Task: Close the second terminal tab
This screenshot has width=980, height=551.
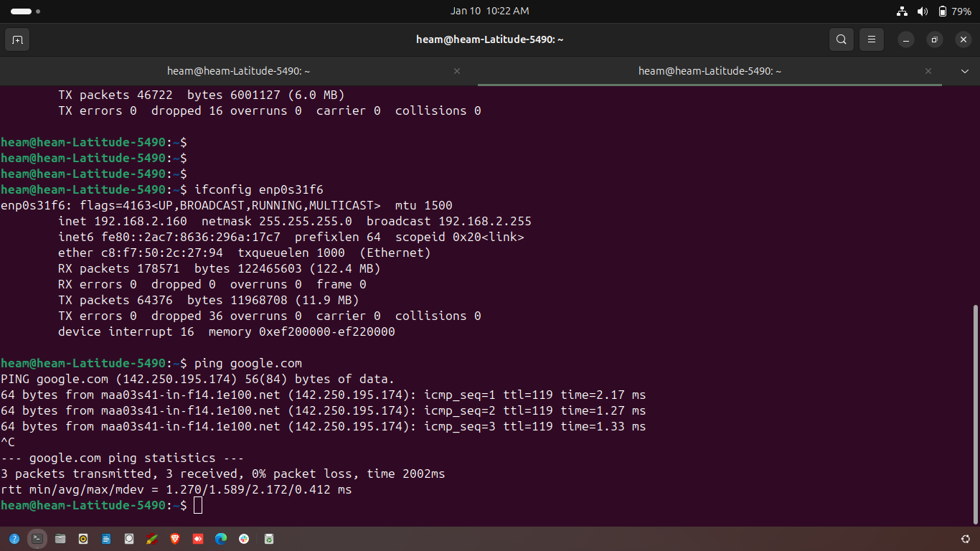Action: (928, 71)
